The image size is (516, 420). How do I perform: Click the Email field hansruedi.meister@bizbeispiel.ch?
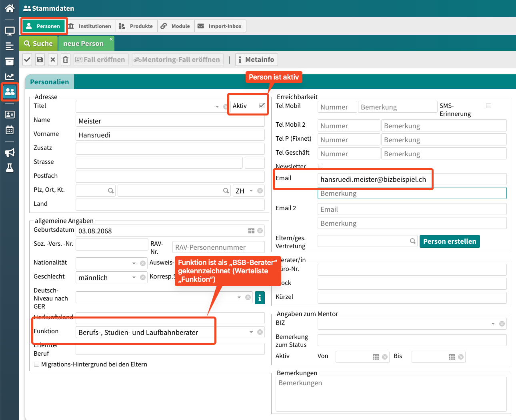point(412,179)
